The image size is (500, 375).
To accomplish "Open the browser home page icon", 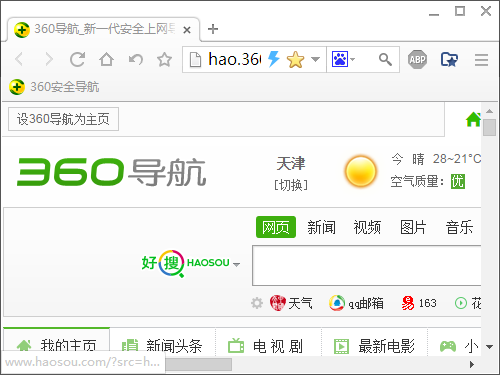I will point(106,60).
